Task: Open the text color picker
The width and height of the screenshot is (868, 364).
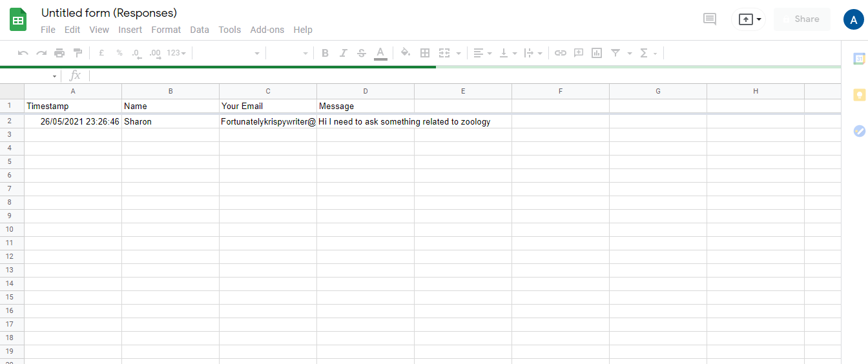Action: [x=380, y=53]
